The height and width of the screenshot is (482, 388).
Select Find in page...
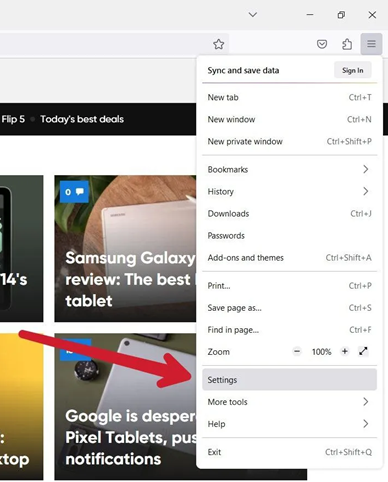(x=289, y=330)
